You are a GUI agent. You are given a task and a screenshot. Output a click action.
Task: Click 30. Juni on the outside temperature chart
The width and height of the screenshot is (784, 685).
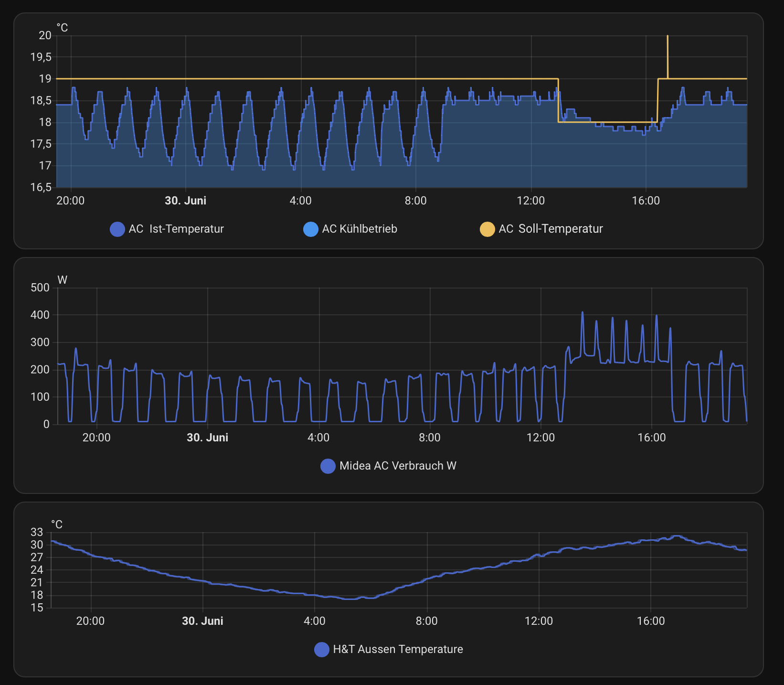click(x=202, y=621)
